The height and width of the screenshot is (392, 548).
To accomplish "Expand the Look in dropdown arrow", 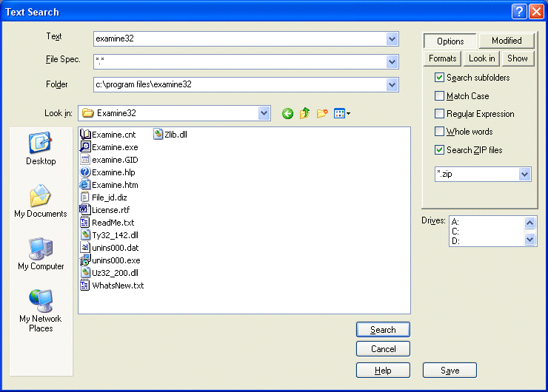I will click(x=264, y=113).
